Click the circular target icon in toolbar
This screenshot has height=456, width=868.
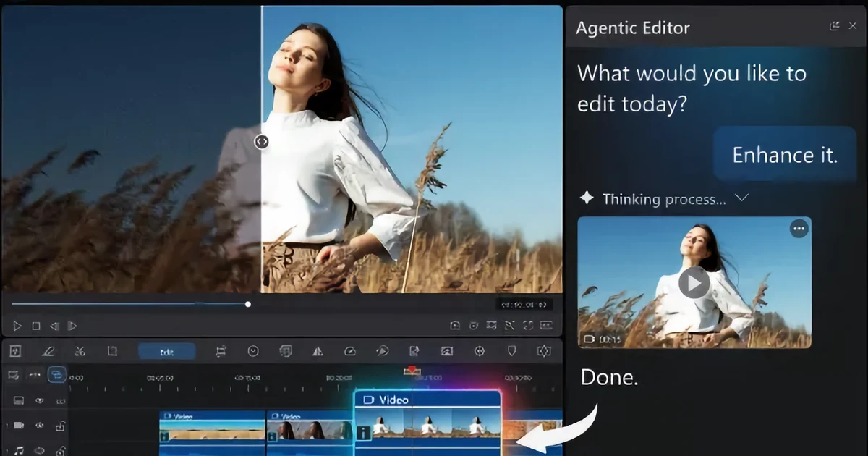coord(479,352)
